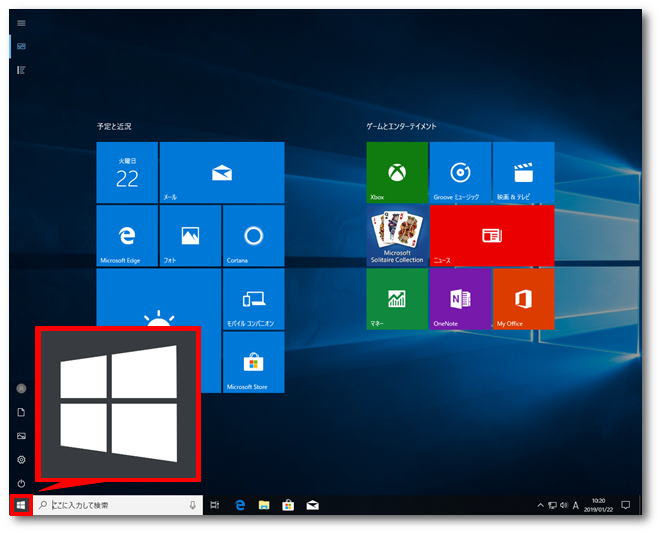Click the ゲームとエンターテイメント group header
The width and height of the screenshot is (661, 534).
click(401, 126)
